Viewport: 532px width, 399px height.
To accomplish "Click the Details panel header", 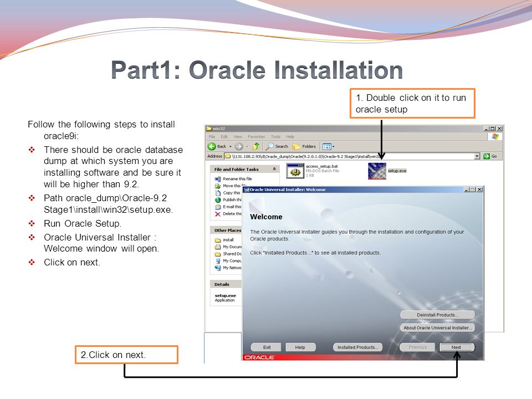I will click(x=226, y=284).
